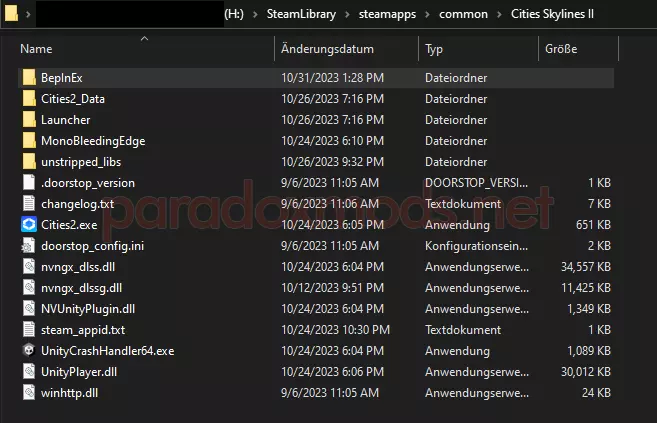This screenshot has height=423, width=657.
Task: Expand the chevron beside the address folder icon
Action: point(28,14)
